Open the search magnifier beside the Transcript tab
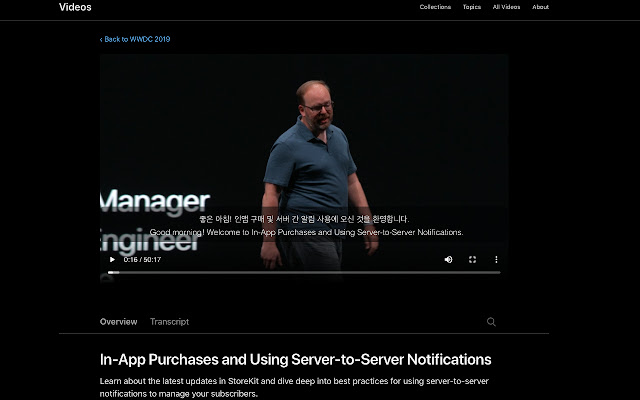This screenshot has height=400, width=640. 491,322
